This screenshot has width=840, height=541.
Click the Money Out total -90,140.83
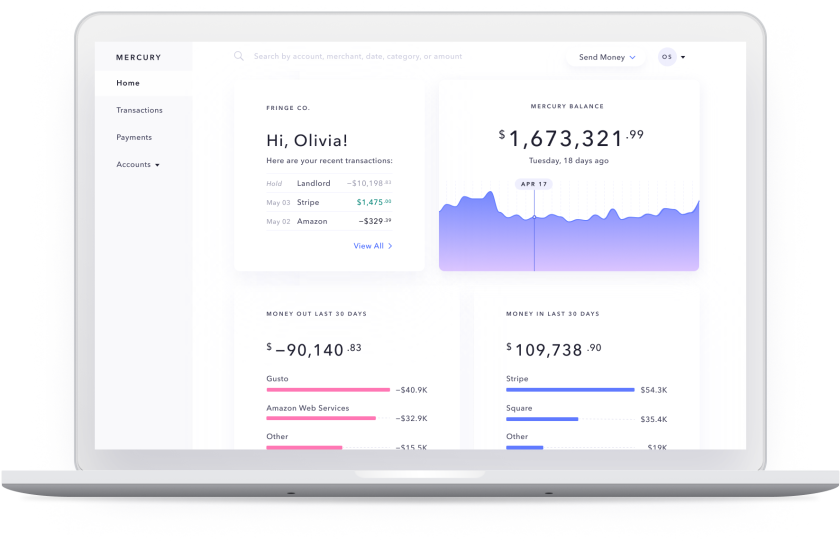tap(314, 349)
